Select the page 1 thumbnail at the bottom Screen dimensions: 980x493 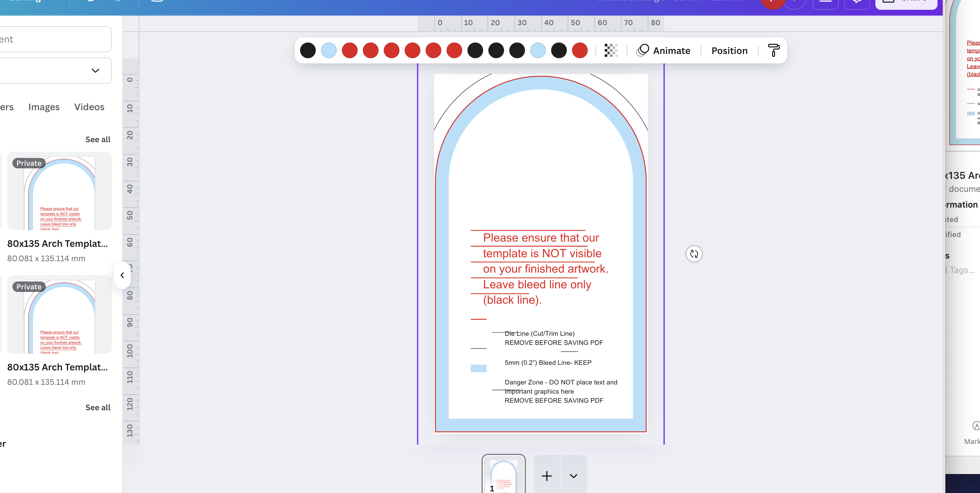(x=504, y=475)
